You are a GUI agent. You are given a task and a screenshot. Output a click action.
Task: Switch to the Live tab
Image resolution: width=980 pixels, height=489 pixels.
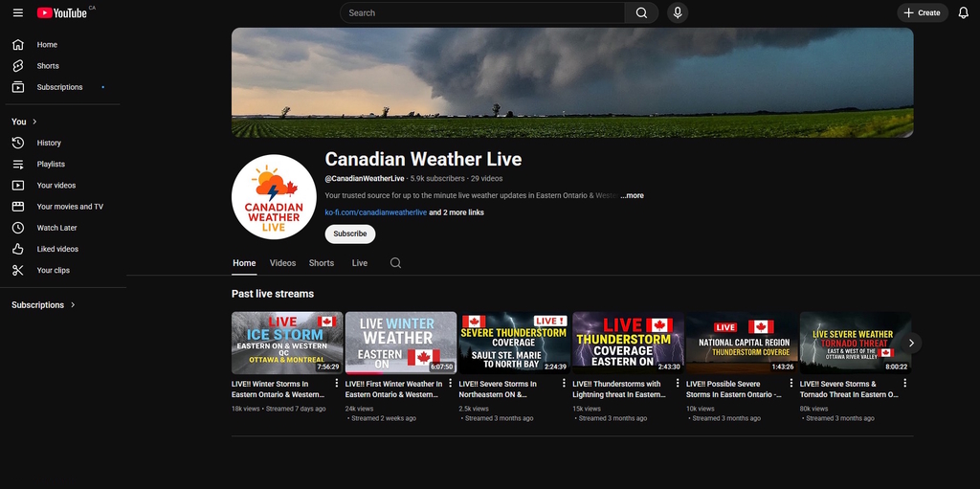click(x=359, y=263)
